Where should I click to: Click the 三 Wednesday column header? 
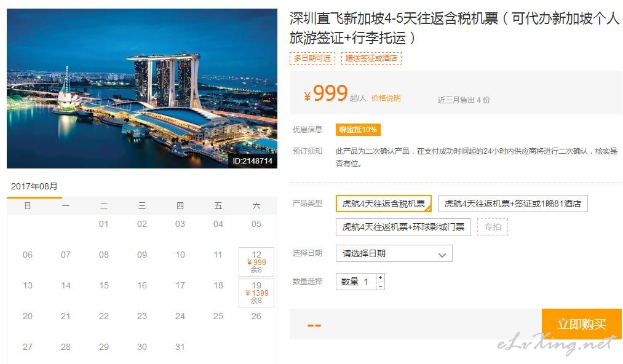(142, 206)
